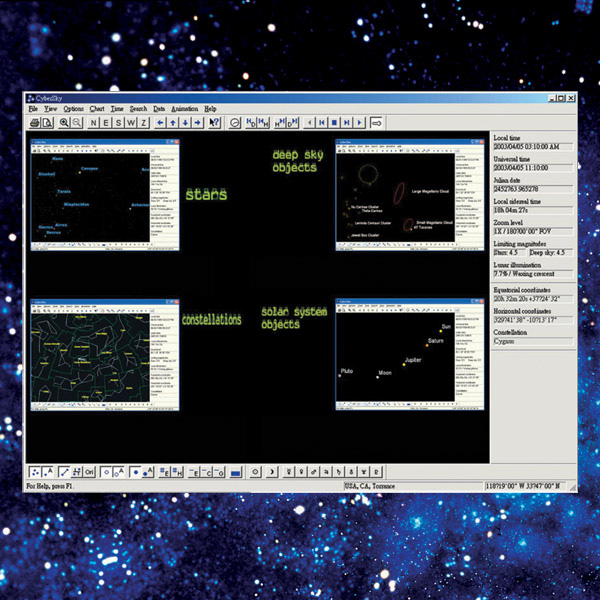Select the stars screenshot thumbnail
Image resolution: width=600 pixels, height=600 pixels.
pyautogui.click(x=105, y=195)
